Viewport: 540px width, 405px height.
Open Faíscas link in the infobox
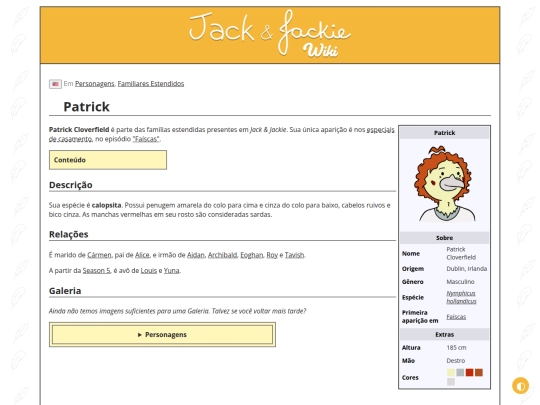click(456, 317)
